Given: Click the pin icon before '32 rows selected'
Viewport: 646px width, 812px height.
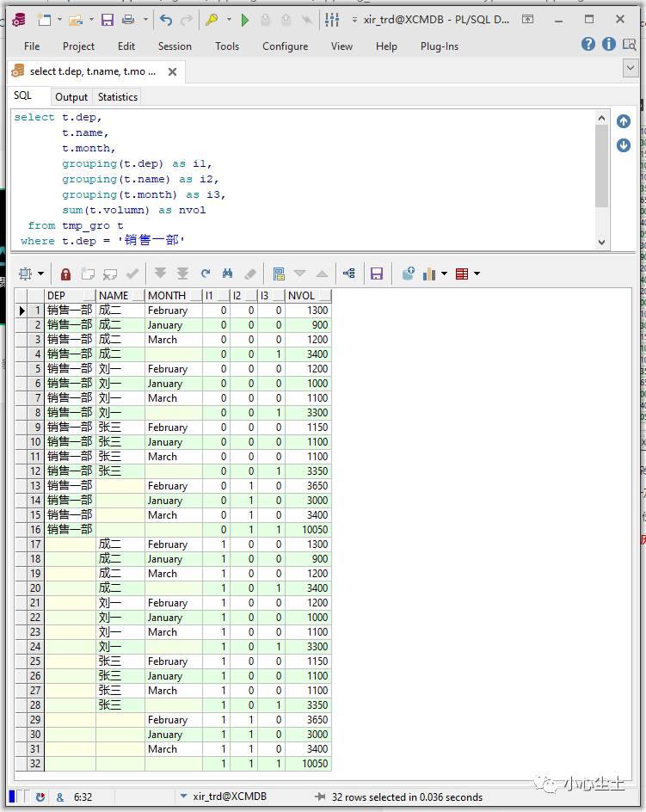Looking at the screenshot, I should coord(320,797).
